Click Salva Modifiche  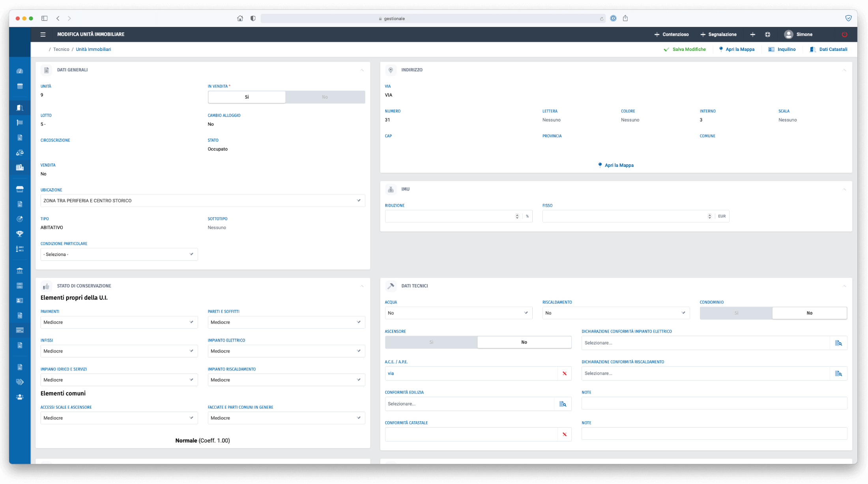click(685, 49)
